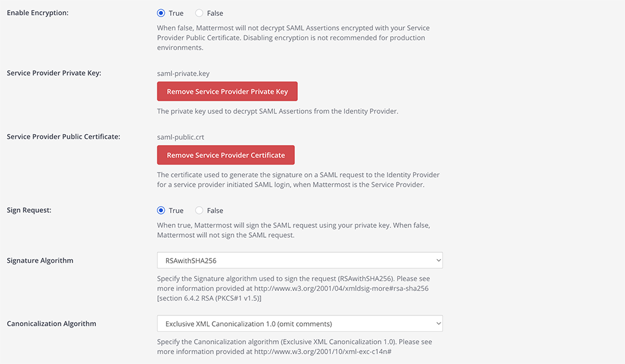Click the Signature Algorithm setting label

40,261
